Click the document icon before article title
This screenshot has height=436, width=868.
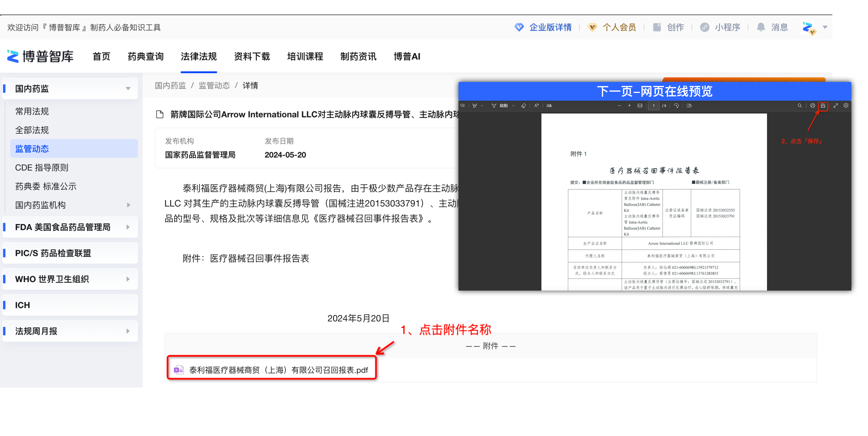(x=160, y=115)
